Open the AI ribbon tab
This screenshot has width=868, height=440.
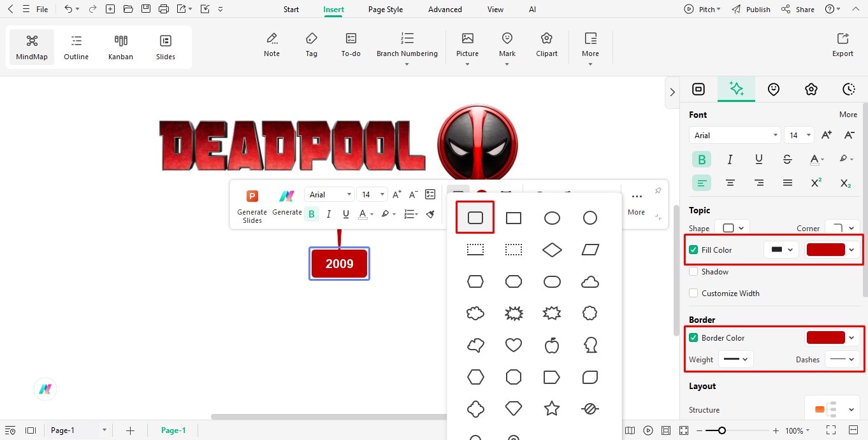coord(532,10)
